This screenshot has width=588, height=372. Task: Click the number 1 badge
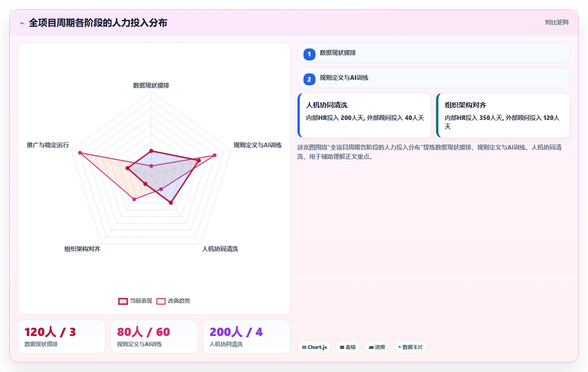click(x=309, y=54)
